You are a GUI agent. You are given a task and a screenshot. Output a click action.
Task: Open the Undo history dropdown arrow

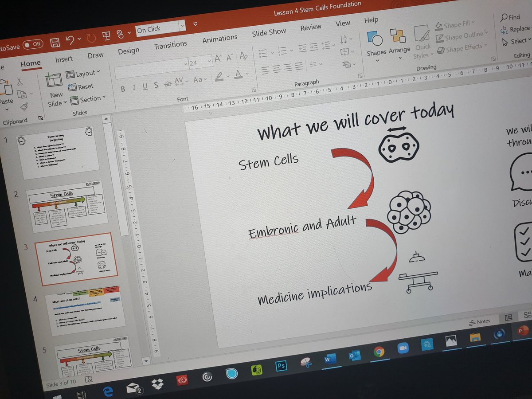point(80,39)
